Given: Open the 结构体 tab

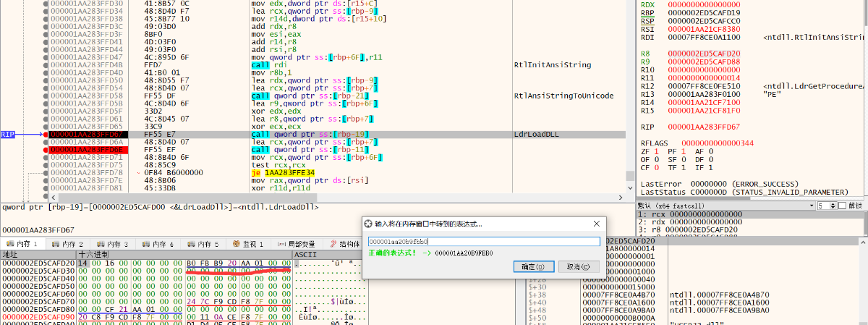Looking at the screenshot, I should click(344, 245).
